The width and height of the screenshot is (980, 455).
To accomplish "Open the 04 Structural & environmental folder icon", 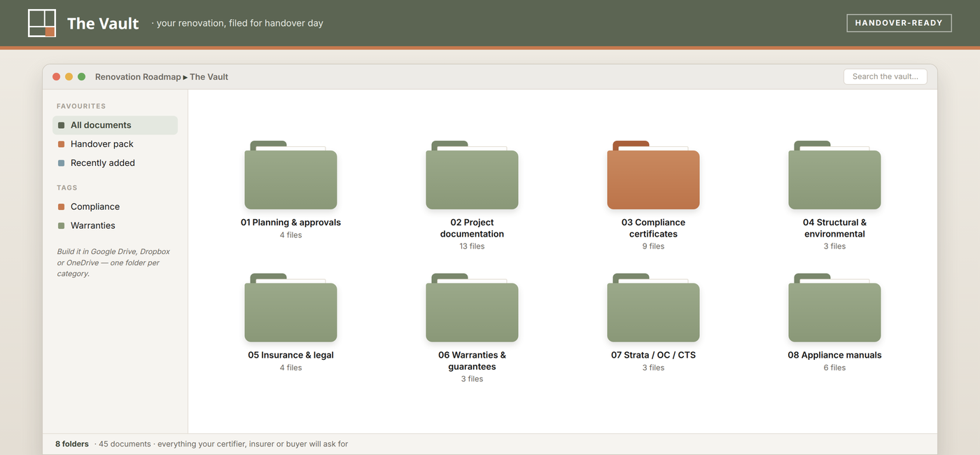I will coord(834,175).
